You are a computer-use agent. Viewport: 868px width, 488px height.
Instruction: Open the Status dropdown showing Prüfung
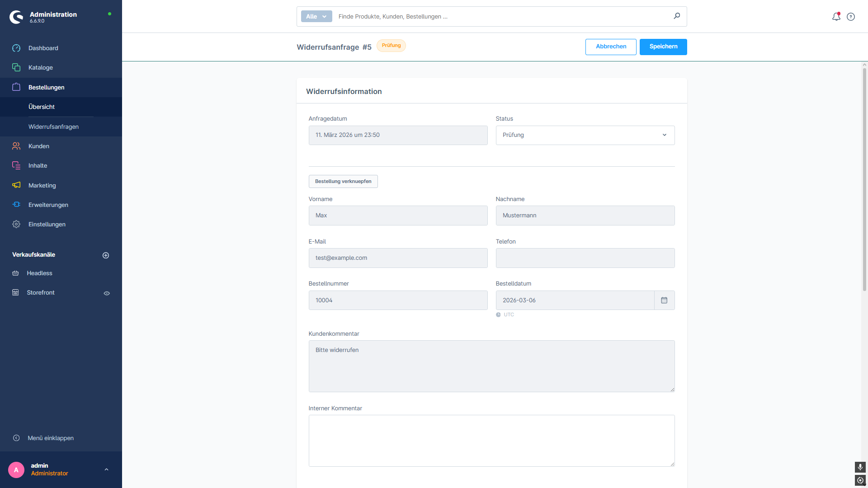point(585,135)
